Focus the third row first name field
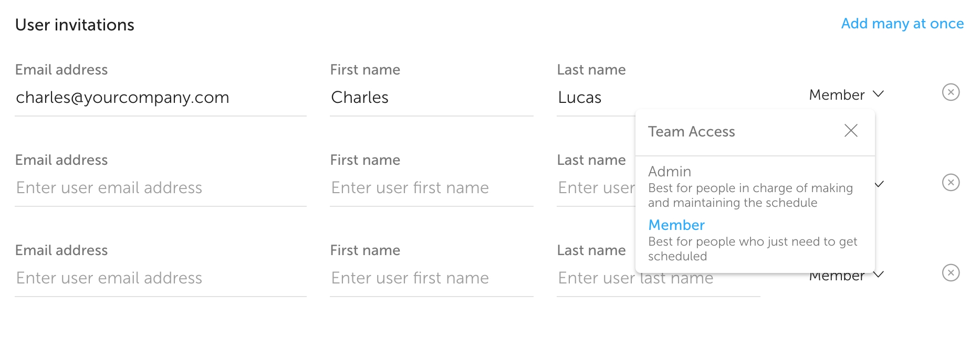Image resolution: width=980 pixels, height=337 pixels. pos(431,278)
